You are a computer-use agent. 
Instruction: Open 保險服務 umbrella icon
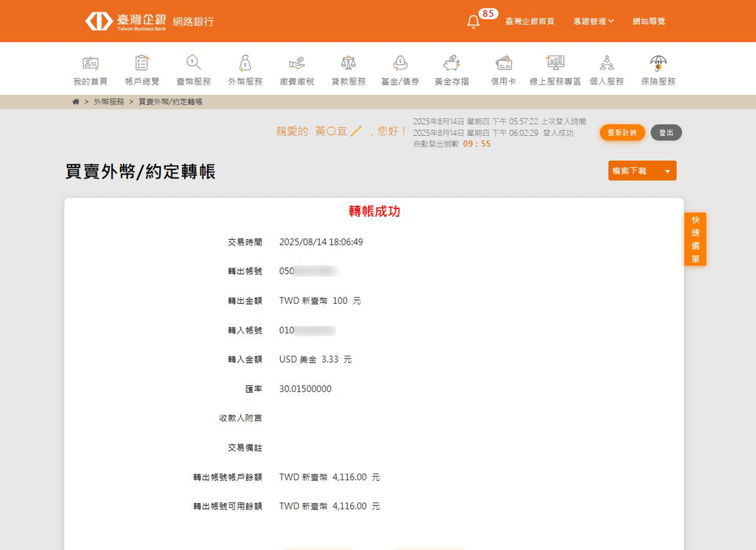pyautogui.click(x=658, y=63)
